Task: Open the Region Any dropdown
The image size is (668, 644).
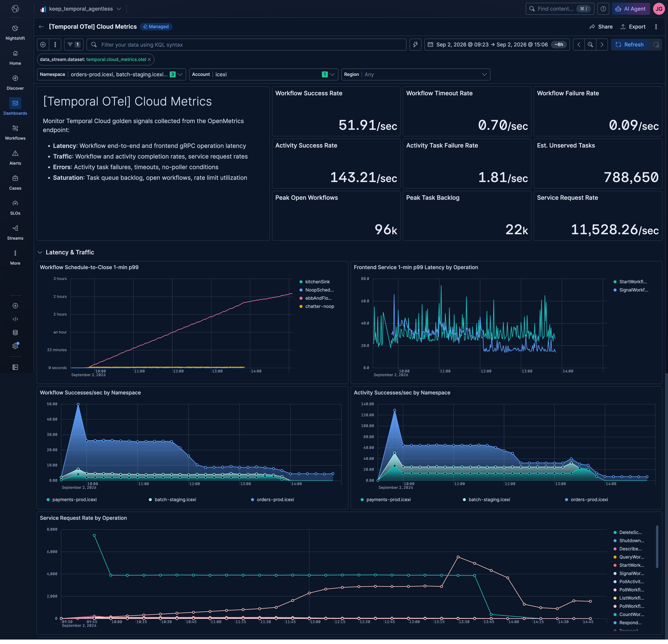Action: [x=415, y=74]
